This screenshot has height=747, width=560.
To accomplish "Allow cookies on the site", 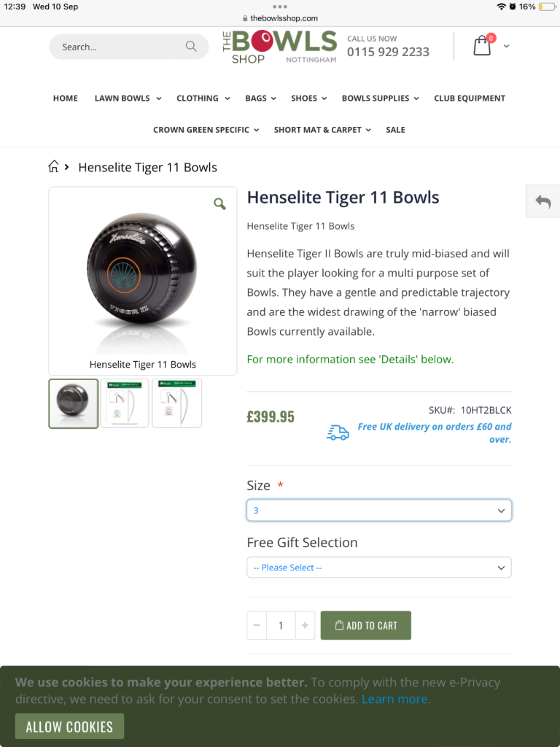I will 69,727.
